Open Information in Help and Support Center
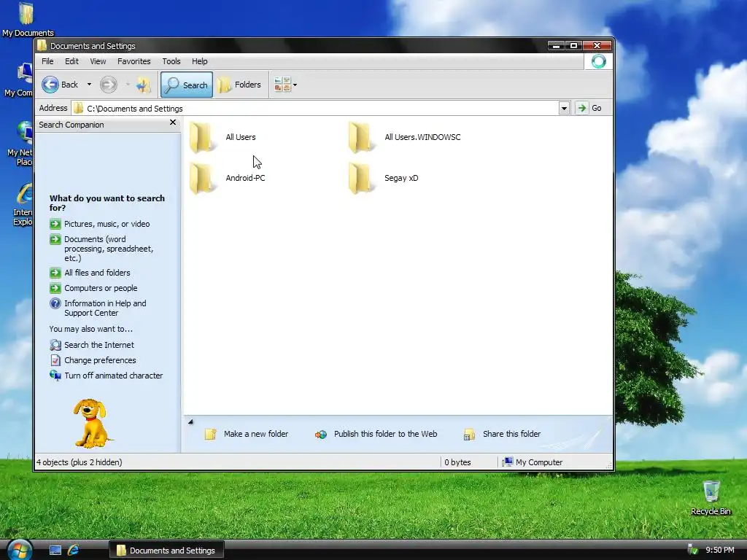The image size is (747, 560). coord(105,308)
